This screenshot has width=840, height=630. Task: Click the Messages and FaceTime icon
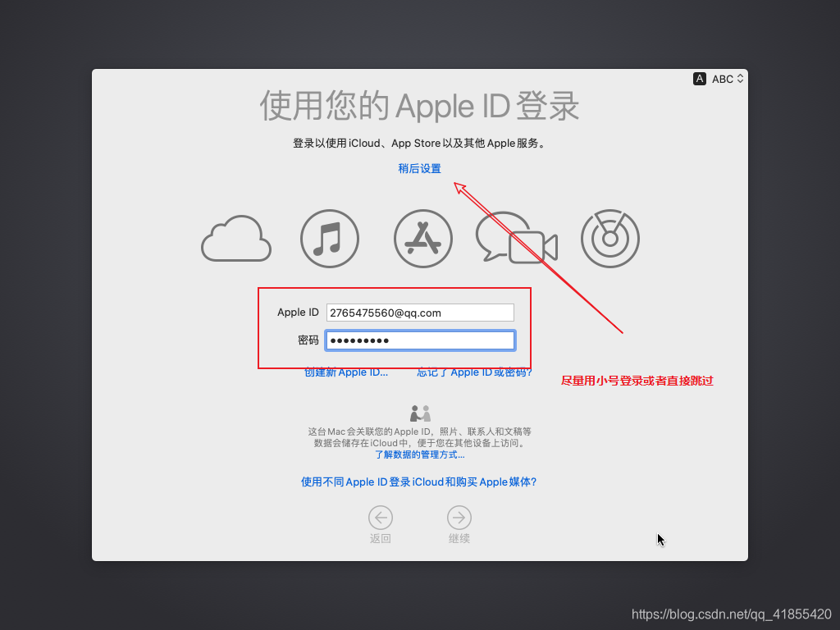[x=517, y=238]
